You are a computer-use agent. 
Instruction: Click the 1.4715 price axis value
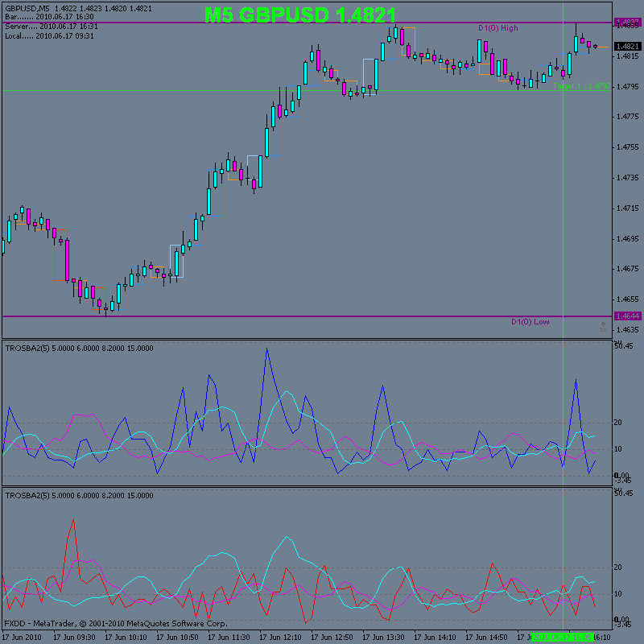[628, 208]
